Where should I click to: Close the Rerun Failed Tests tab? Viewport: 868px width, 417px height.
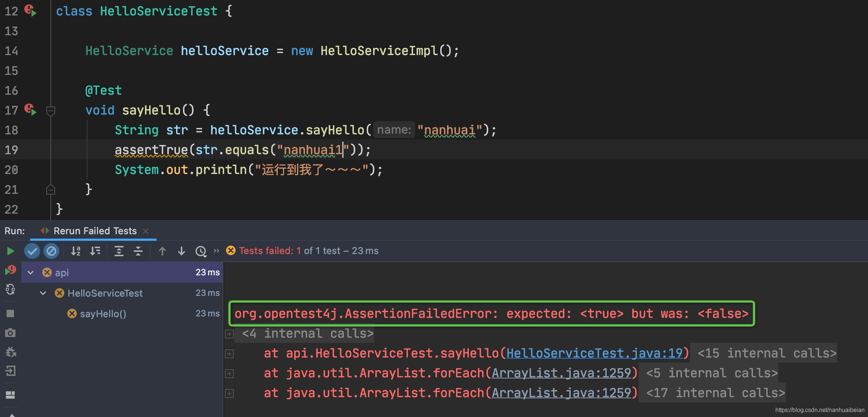click(146, 231)
